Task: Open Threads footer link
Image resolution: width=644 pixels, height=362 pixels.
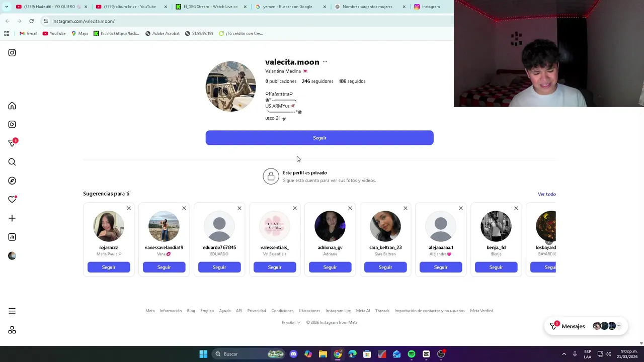Action: [x=382, y=311]
